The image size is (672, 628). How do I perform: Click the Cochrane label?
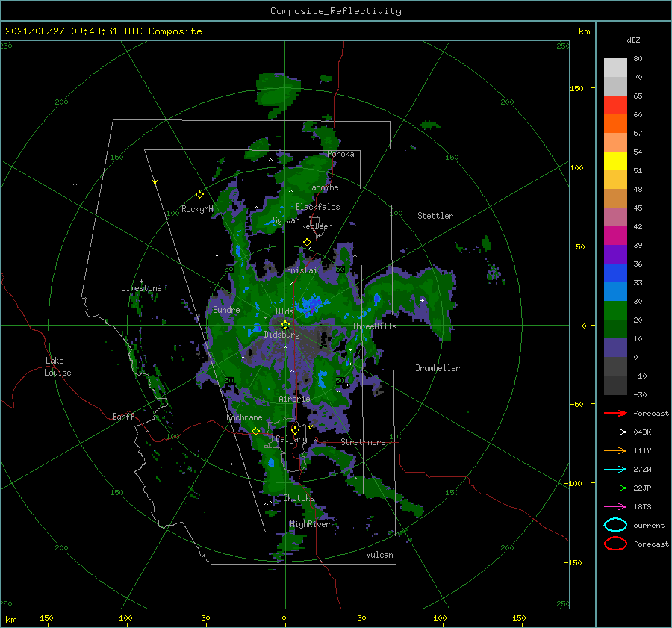pyautogui.click(x=244, y=417)
